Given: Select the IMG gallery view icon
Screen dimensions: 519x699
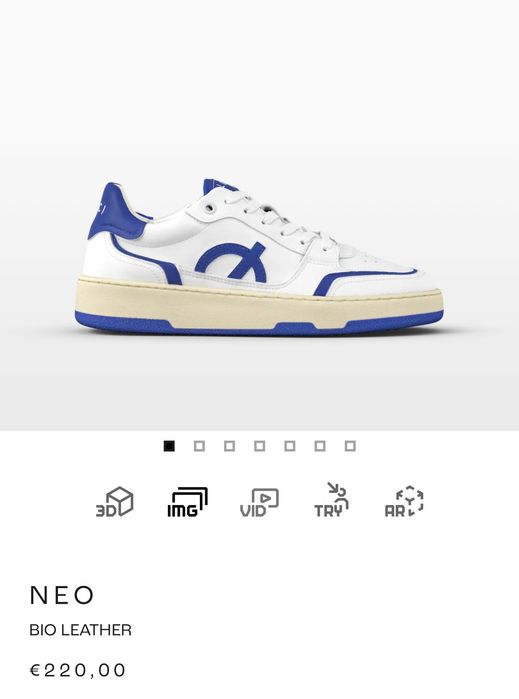Looking at the screenshot, I should tap(187, 502).
